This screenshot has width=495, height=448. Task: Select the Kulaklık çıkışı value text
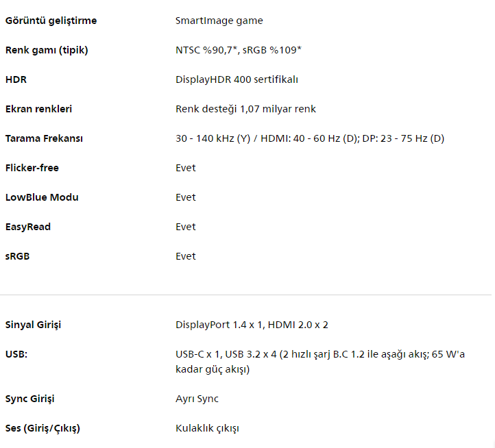(x=207, y=428)
